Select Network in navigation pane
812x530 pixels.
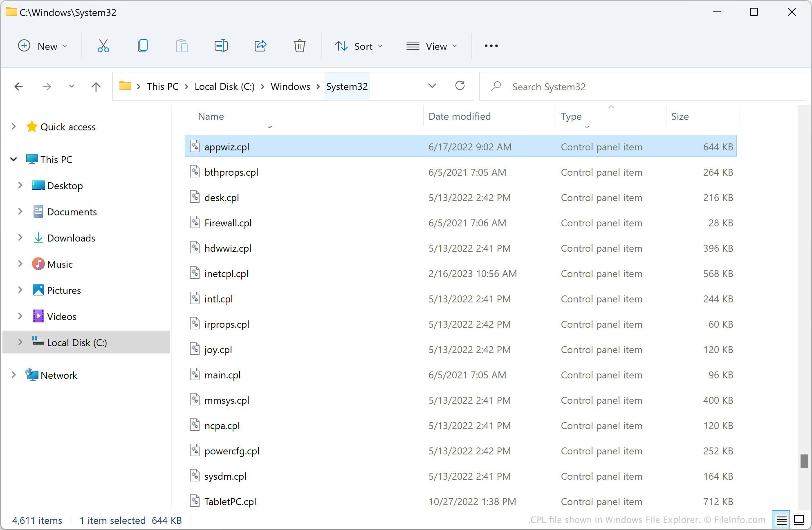pos(58,375)
